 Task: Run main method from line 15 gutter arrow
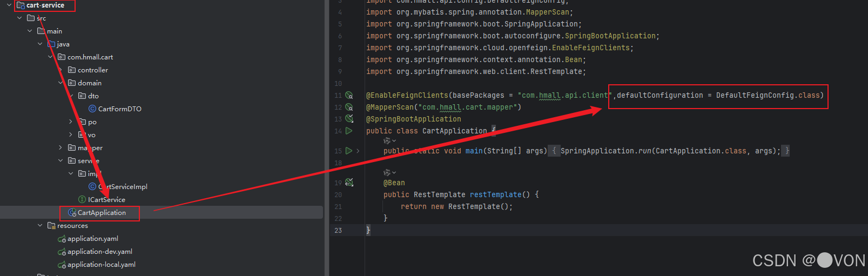click(349, 151)
